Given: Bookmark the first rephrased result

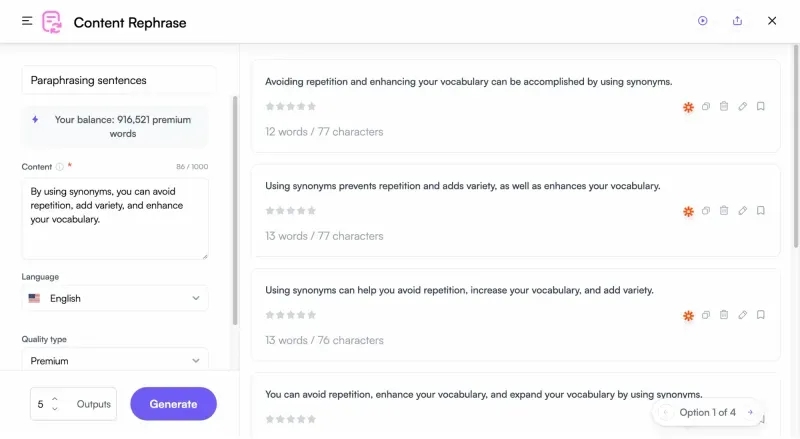Looking at the screenshot, I should [x=761, y=106].
